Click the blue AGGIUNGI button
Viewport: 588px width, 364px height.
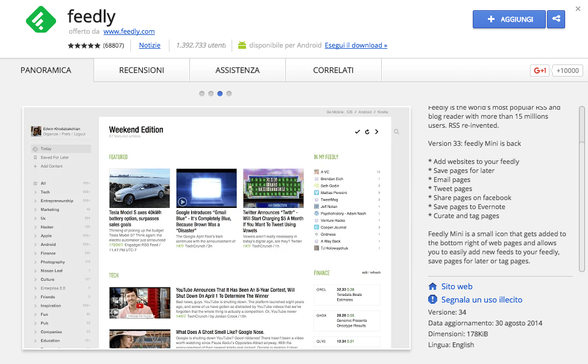tap(509, 19)
